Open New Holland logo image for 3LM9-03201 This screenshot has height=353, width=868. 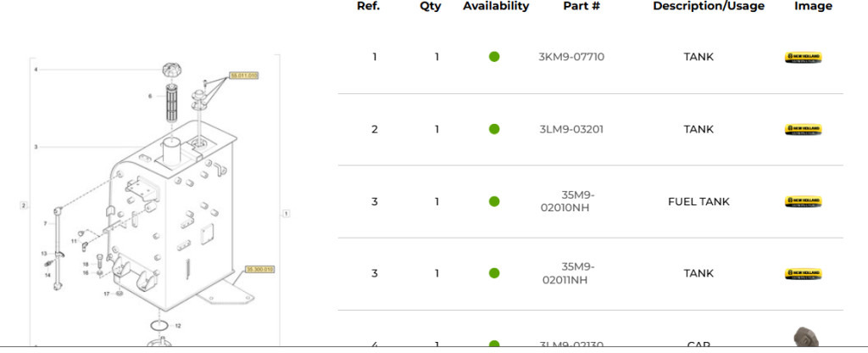(x=802, y=130)
